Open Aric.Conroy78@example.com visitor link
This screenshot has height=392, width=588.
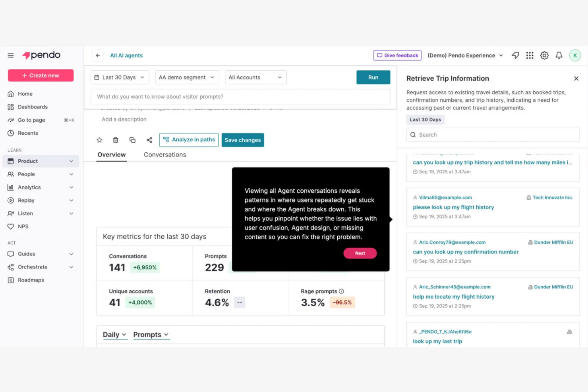pos(452,242)
